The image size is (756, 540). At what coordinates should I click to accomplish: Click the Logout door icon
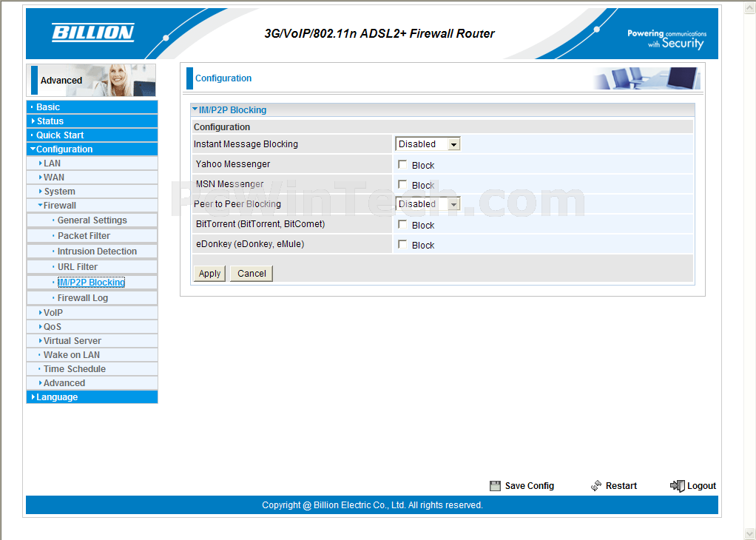(x=678, y=486)
